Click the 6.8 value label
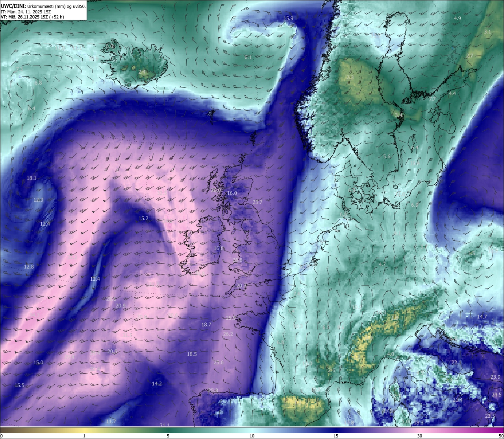The image size is (504, 439). tap(38, 83)
